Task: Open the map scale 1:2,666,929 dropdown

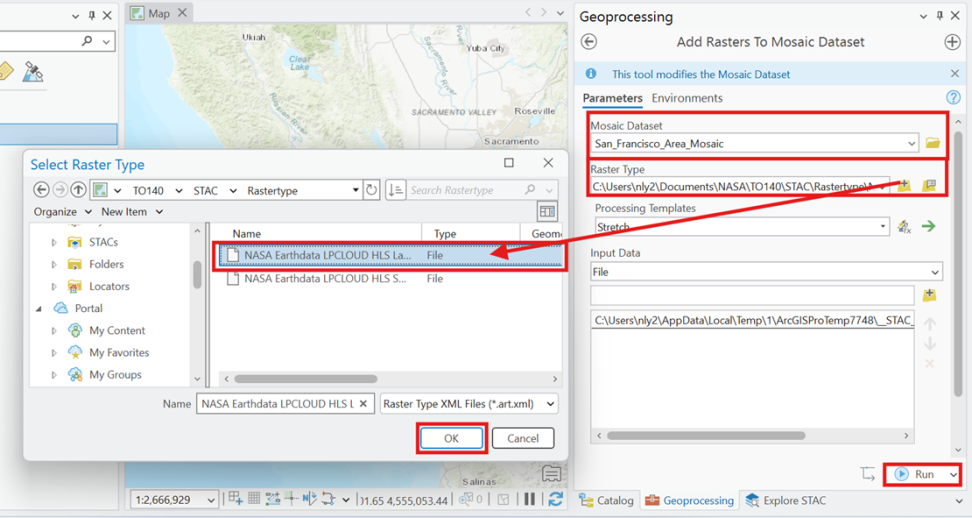Action: pyautogui.click(x=211, y=500)
